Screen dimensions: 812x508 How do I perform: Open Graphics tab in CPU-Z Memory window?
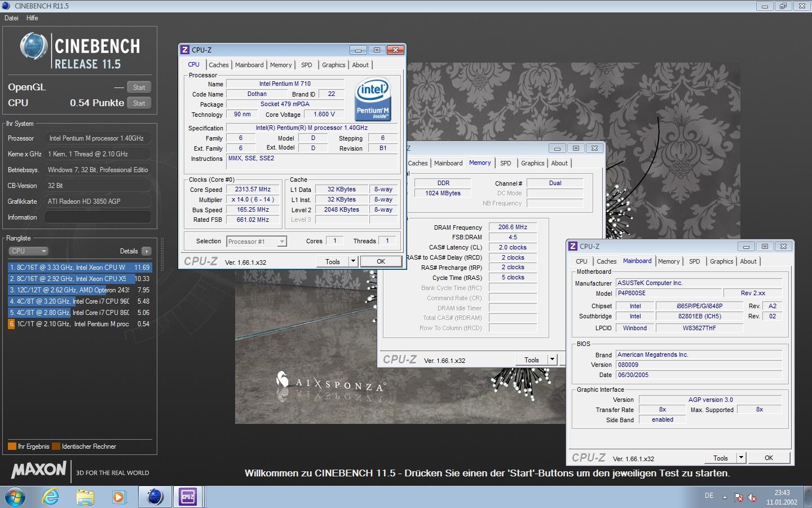pos(533,163)
